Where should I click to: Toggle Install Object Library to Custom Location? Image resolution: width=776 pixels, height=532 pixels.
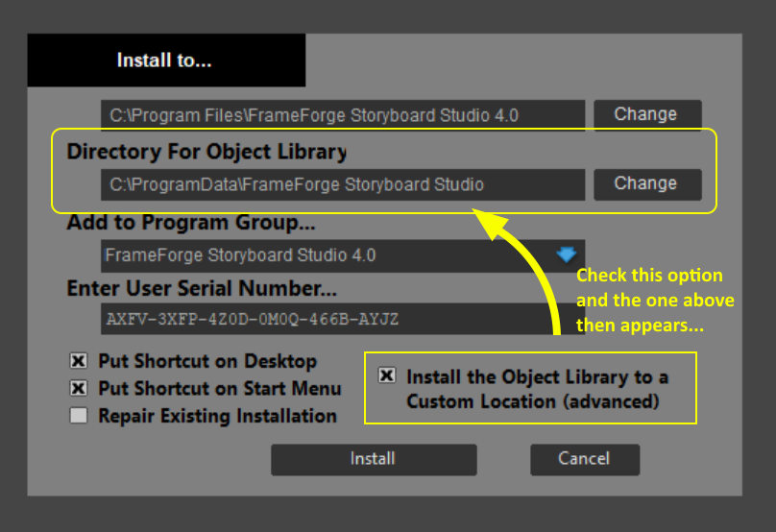(387, 375)
